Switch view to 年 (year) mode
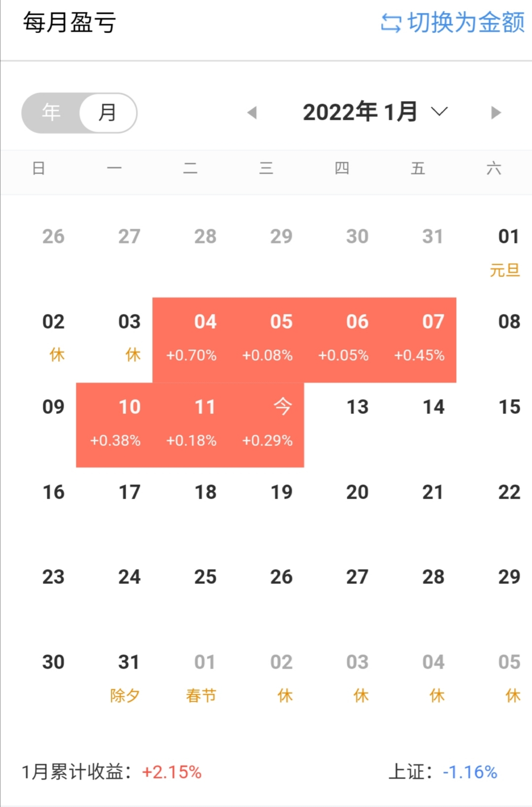The image size is (532, 807). point(51,112)
